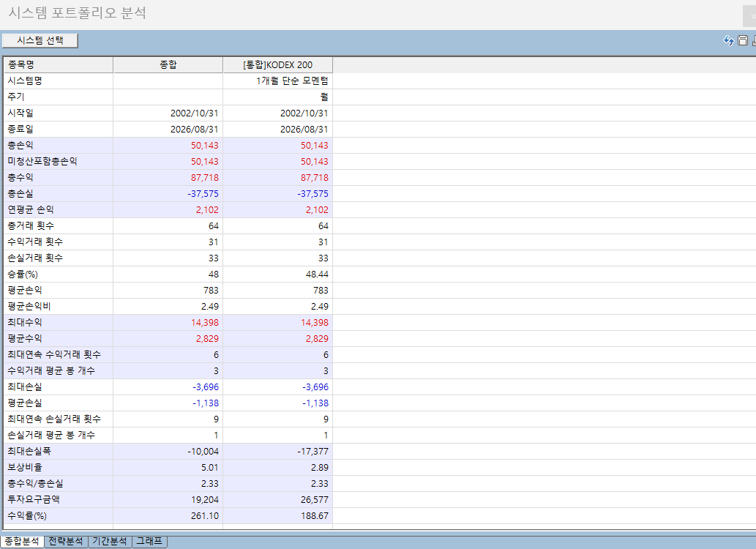Select the 연평균 손익 row label
The image size is (756, 549).
(31, 210)
